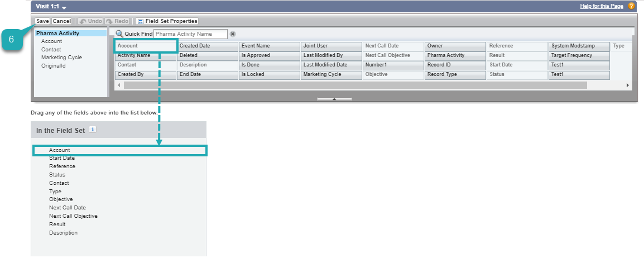The height and width of the screenshot is (258, 644).
Task: Click the Undo button
Action: 90,21
